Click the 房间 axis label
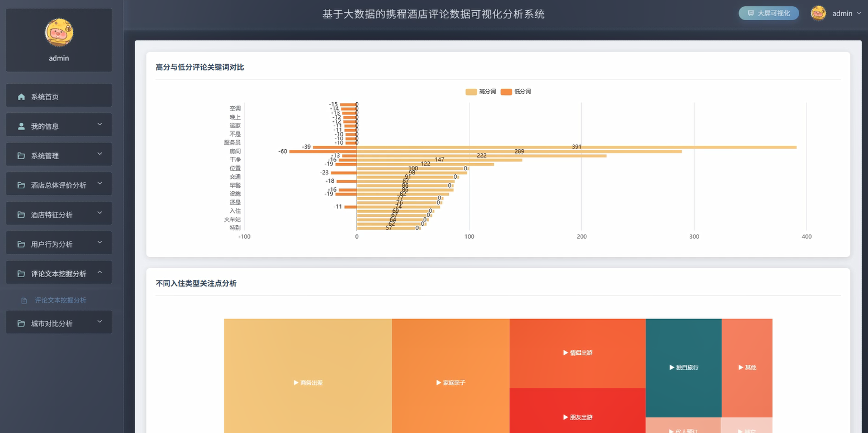This screenshot has height=433, width=868. pyautogui.click(x=235, y=151)
